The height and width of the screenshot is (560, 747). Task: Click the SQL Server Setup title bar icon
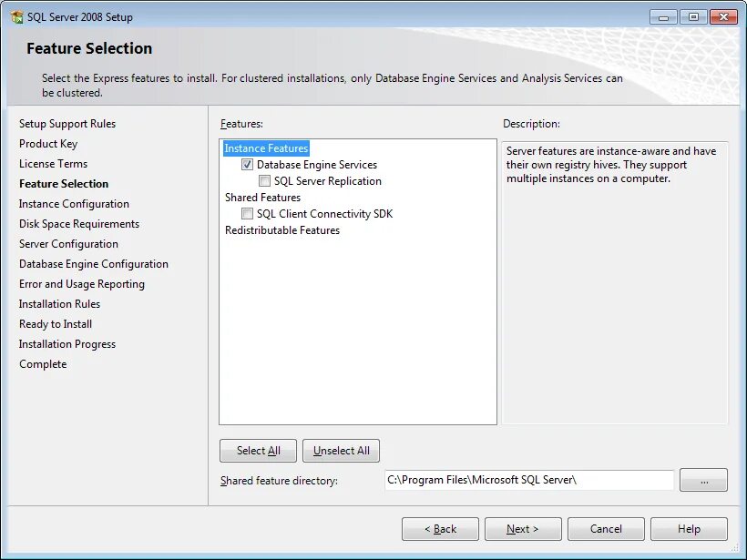[x=16, y=17]
